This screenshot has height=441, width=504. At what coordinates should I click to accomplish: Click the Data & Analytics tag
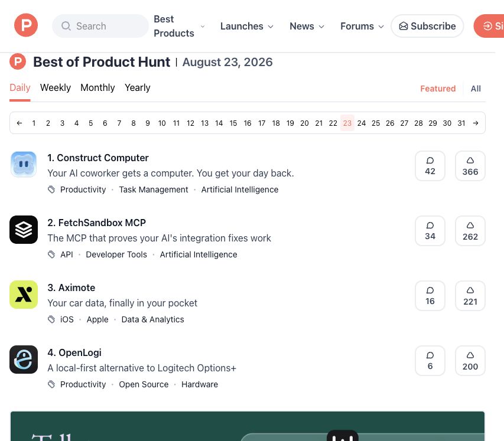coord(152,319)
